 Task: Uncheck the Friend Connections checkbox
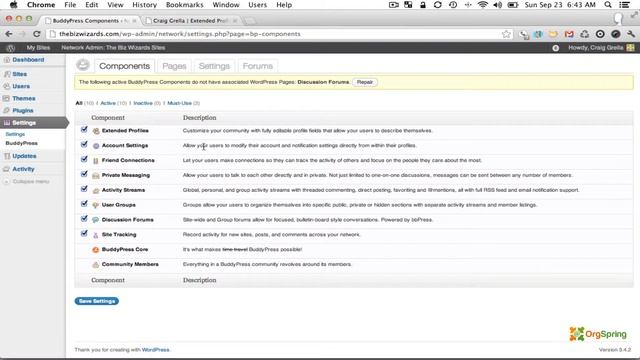click(84, 159)
